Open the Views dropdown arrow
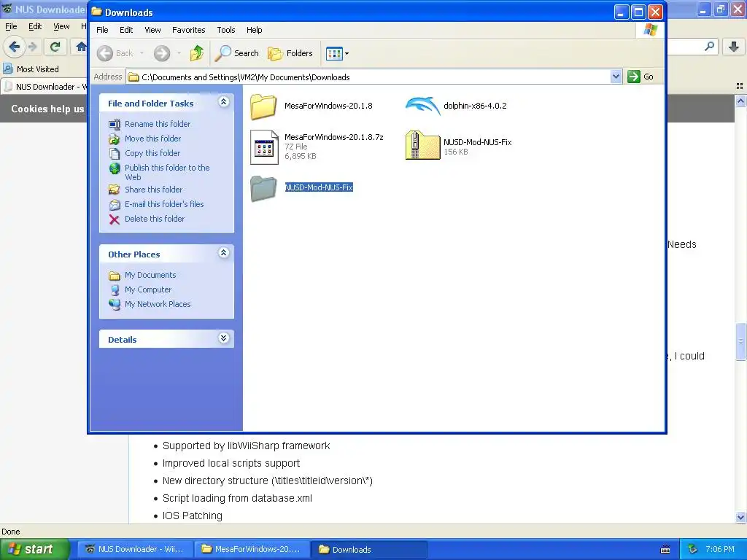 [347, 54]
